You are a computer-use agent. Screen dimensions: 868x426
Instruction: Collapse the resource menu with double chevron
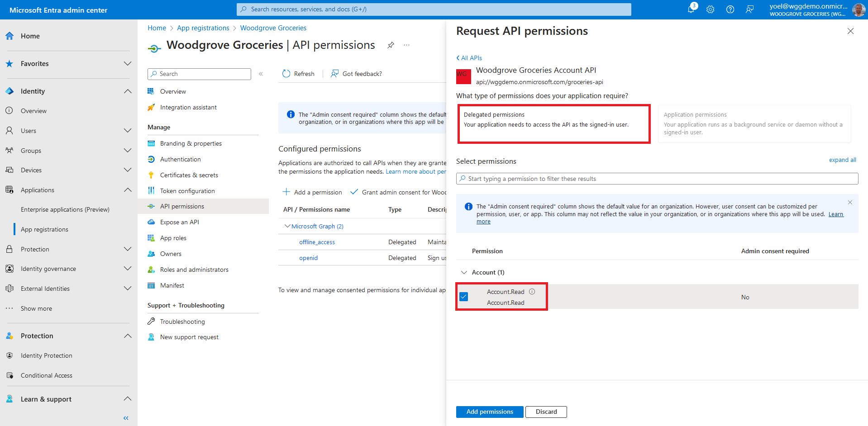pos(261,74)
